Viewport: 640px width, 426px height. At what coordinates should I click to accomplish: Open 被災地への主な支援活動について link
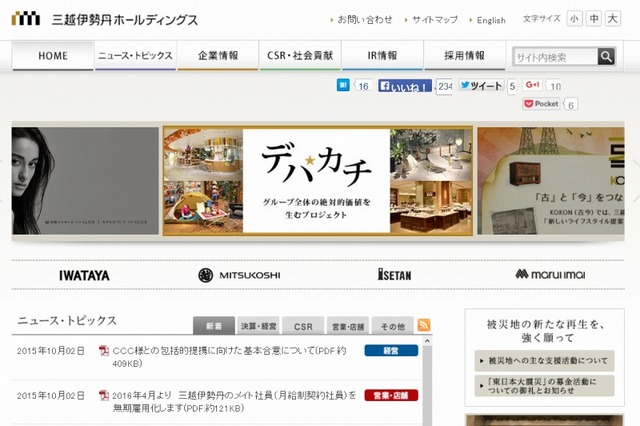(544, 361)
